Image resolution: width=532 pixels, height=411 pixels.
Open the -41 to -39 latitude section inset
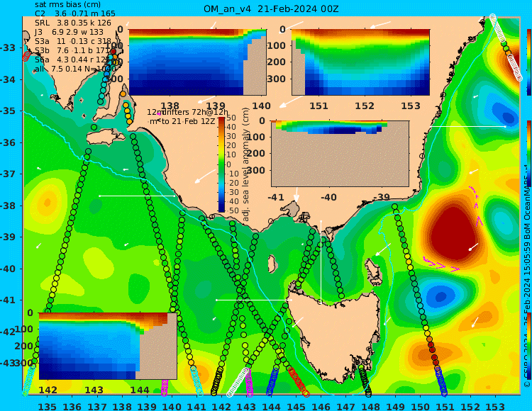[x=340, y=154]
